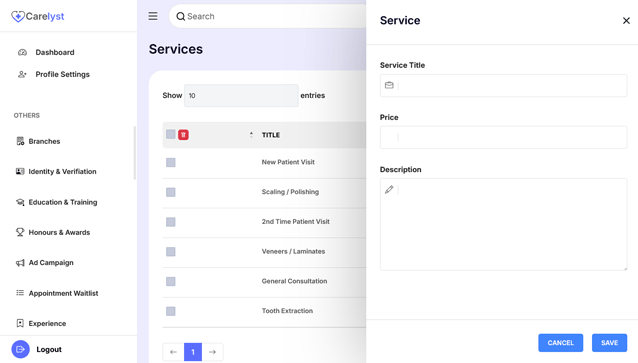Open Profile Settings menu item
638x363 pixels.
tap(62, 74)
